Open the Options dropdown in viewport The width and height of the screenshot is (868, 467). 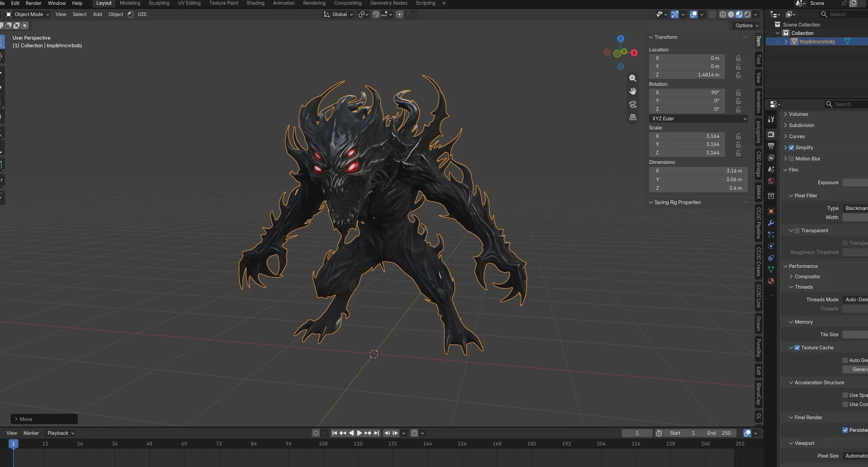746,26
